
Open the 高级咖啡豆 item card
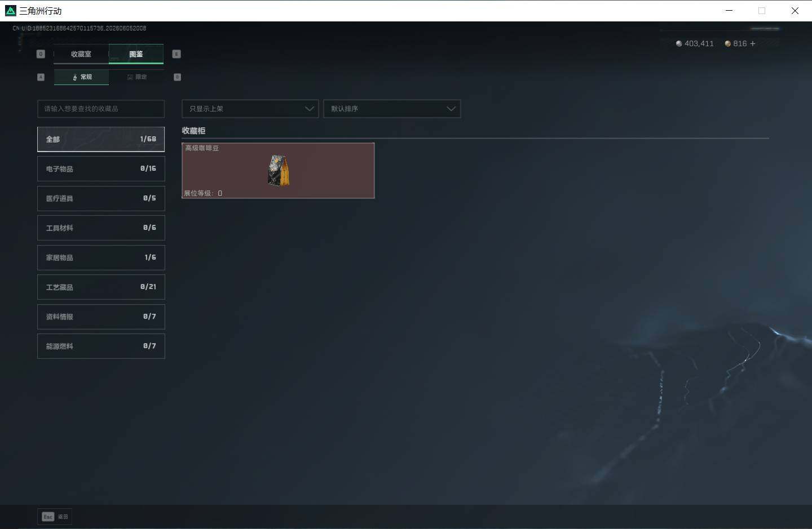[x=278, y=170]
